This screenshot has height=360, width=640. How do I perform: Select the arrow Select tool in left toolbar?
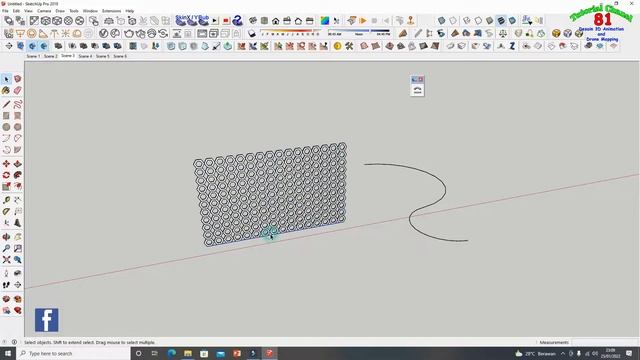click(x=6, y=79)
